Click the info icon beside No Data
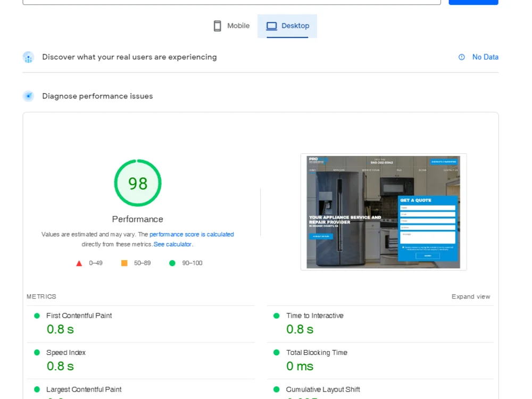 tap(462, 57)
